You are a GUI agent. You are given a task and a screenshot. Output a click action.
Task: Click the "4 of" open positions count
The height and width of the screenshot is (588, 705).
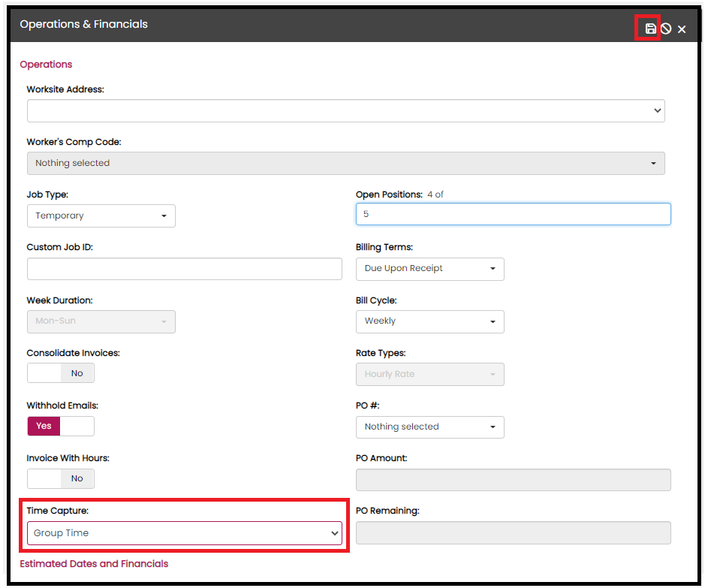pyautogui.click(x=435, y=194)
